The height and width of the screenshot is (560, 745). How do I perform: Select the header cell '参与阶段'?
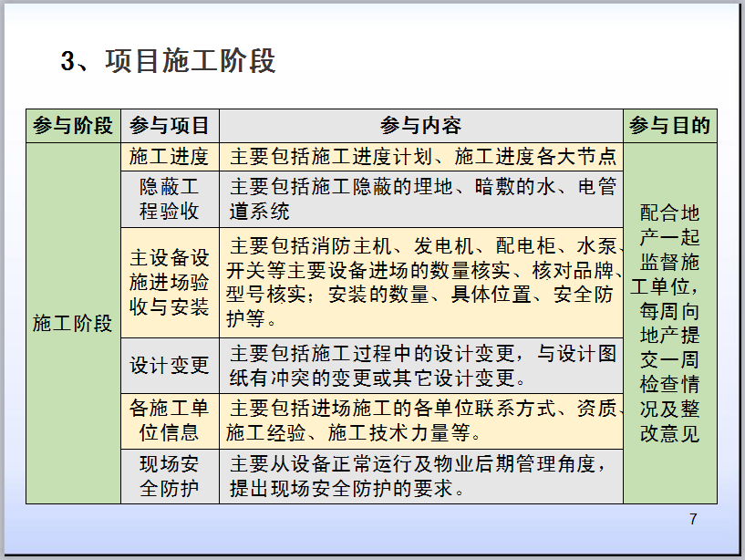pyautogui.click(x=73, y=126)
